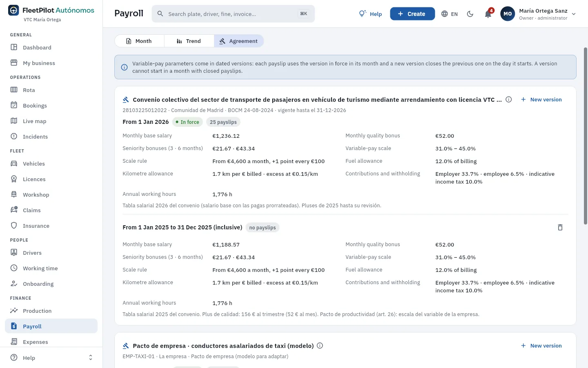Screen dimensions: 588x368
Task: Click the page vertical scrollbar
Action: [x=586, y=136]
